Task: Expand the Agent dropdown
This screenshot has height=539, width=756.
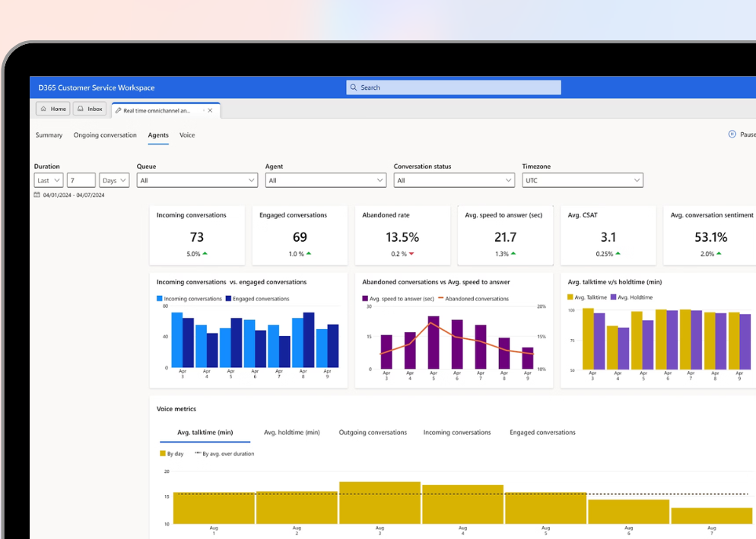Action: [326, 180]
